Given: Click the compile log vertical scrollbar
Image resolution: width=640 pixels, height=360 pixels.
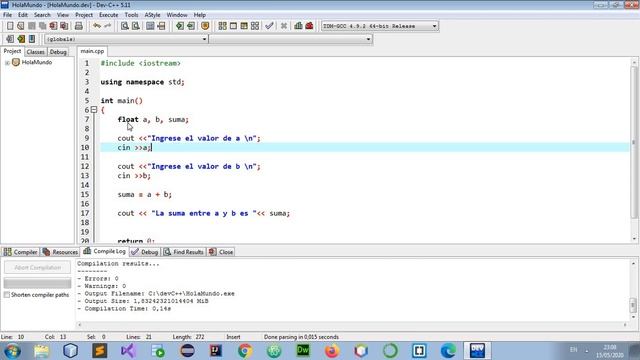Looking at the screenshot, I should pos(633,290).
